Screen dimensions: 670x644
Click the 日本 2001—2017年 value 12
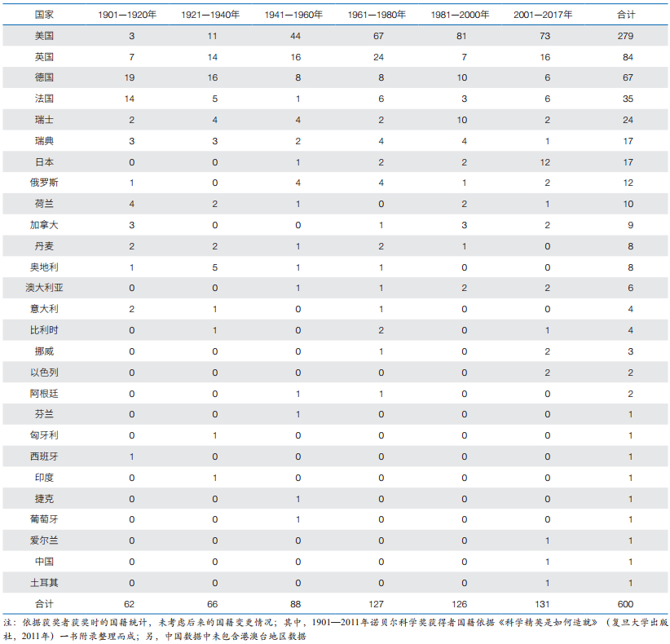point(544,162)
